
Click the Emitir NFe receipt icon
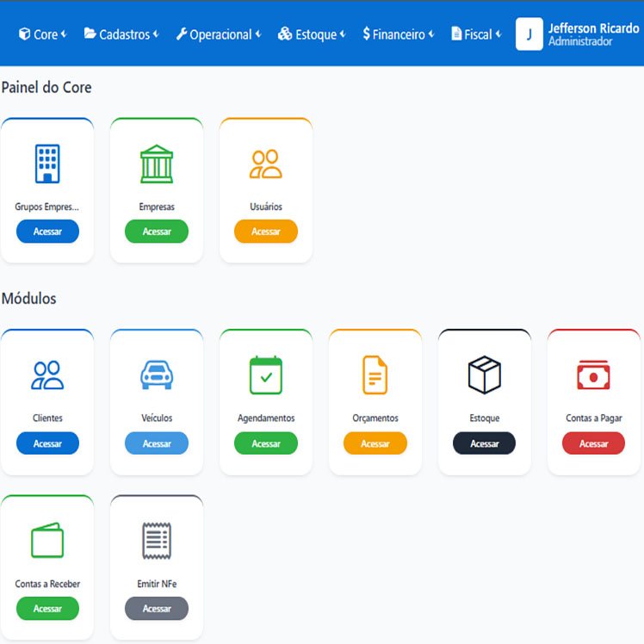click(x=157, y=541)
